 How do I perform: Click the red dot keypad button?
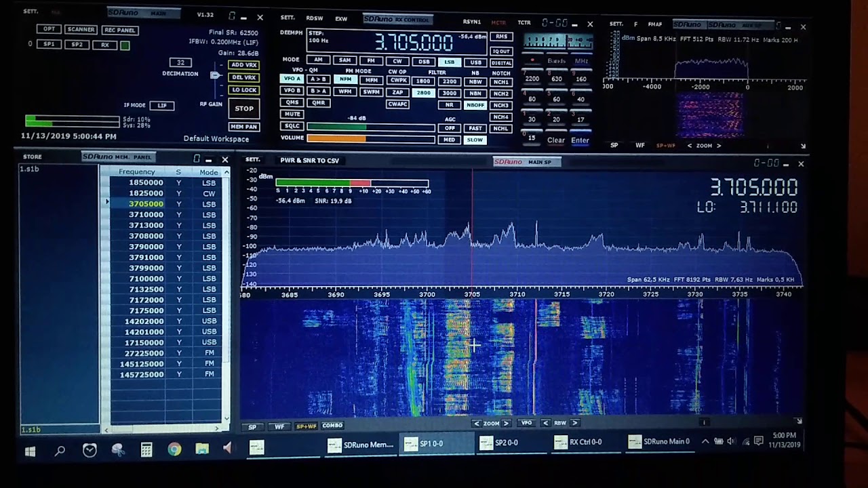coord(532,60)
